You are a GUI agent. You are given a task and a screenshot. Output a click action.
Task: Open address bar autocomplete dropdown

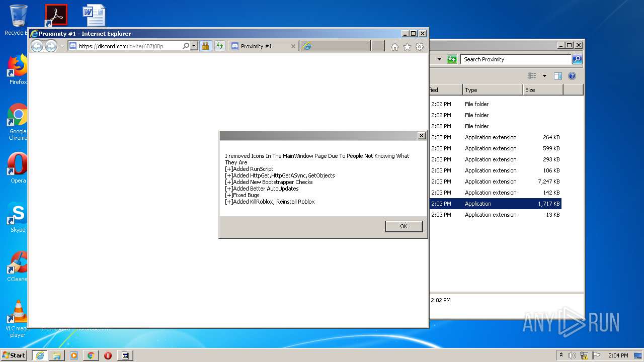pos(194,46)
